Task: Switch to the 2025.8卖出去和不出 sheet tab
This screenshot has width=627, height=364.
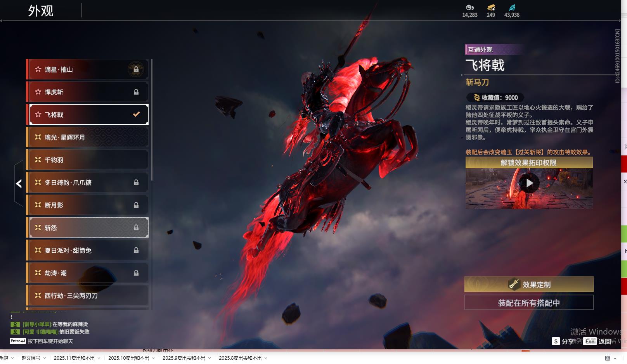Action: 240,358
